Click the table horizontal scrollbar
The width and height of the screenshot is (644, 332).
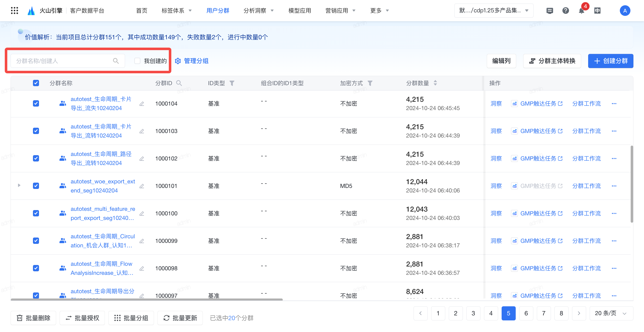click(x=147, y=300)
